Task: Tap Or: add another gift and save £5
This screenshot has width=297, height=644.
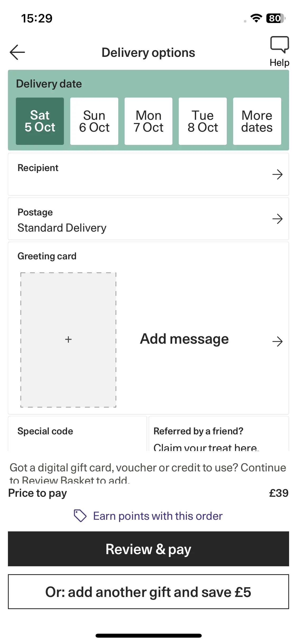Action: coord(148,592)
